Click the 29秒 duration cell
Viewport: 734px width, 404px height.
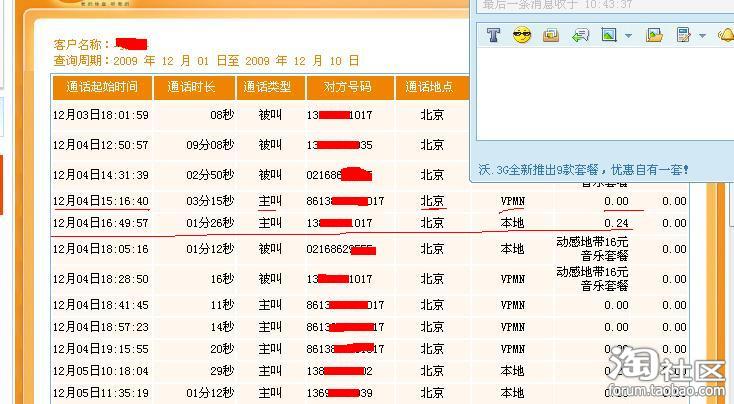[x=222, y=371]
